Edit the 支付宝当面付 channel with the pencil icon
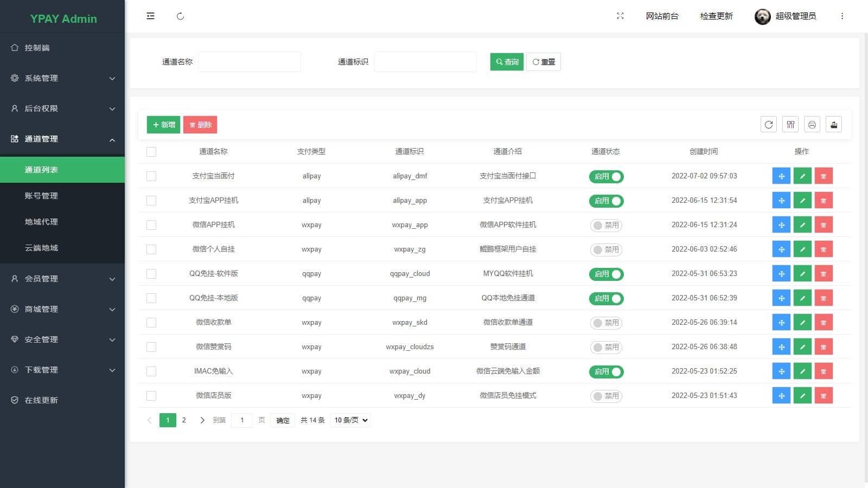This screenshot has width=868, height=488. pyautogui.click(x=802, y=176)
